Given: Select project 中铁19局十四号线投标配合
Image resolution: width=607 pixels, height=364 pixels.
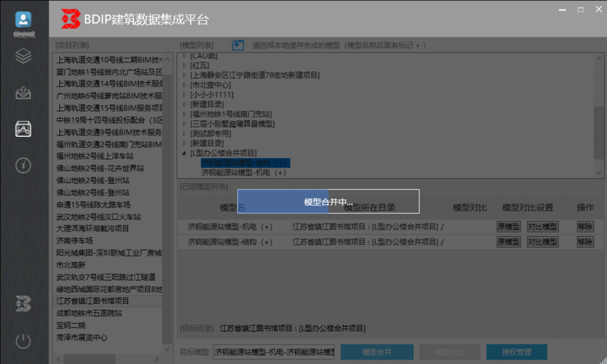Looking at the screenshot, I should tap(108, 120).
